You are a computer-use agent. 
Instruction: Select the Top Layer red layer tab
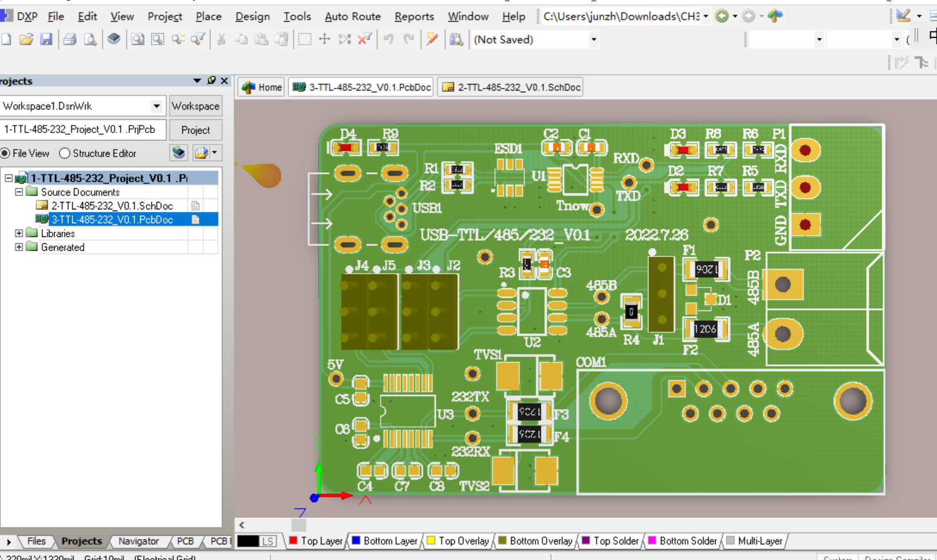tap(316, 541)
